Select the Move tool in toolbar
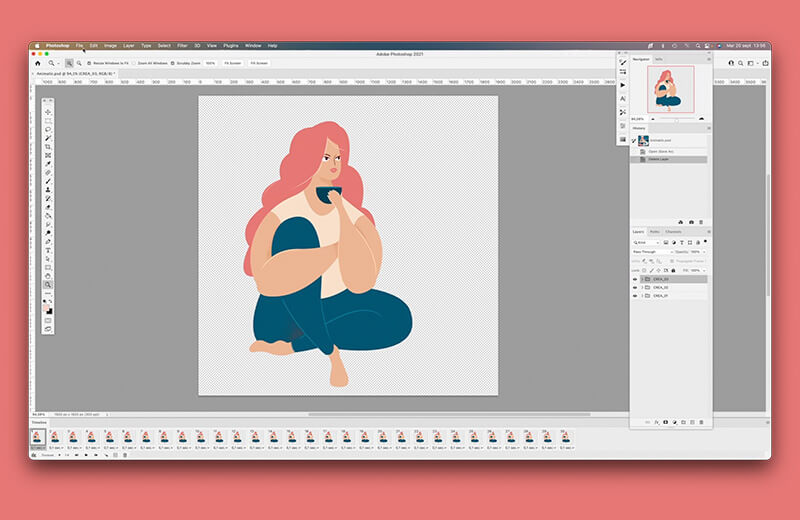The image size is (800, 520). pos(48,111)
